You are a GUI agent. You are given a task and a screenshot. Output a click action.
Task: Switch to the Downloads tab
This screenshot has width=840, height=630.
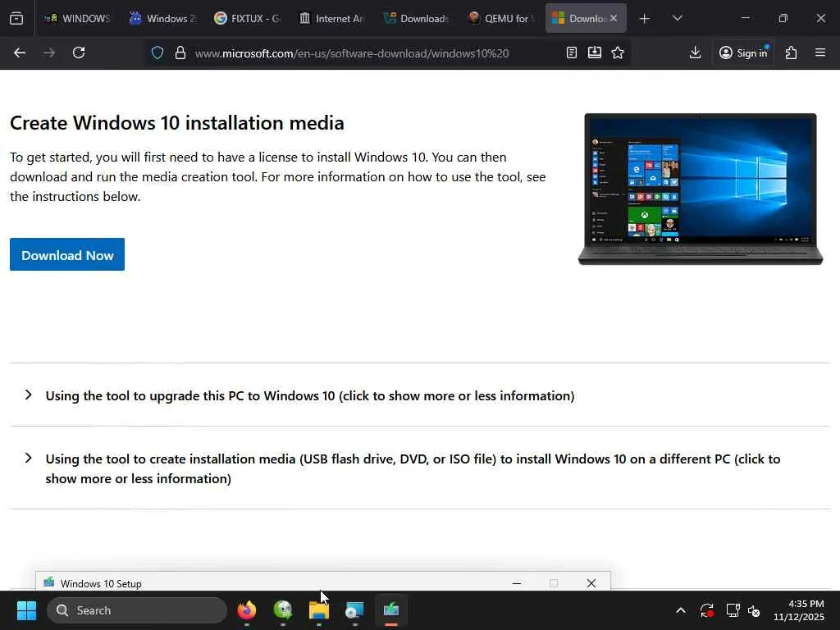click(417, 19)
